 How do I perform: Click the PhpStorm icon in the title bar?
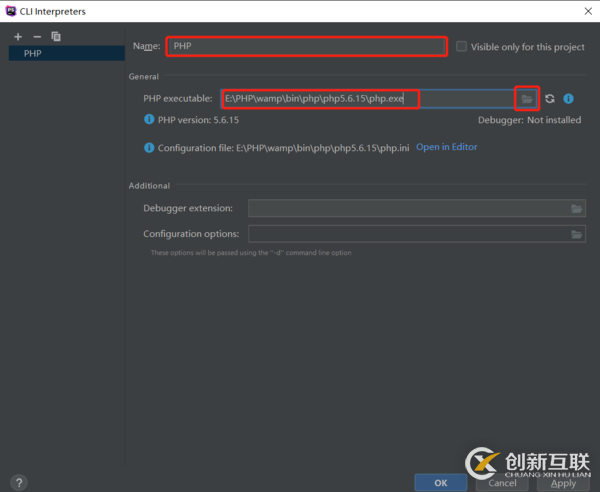11,11
